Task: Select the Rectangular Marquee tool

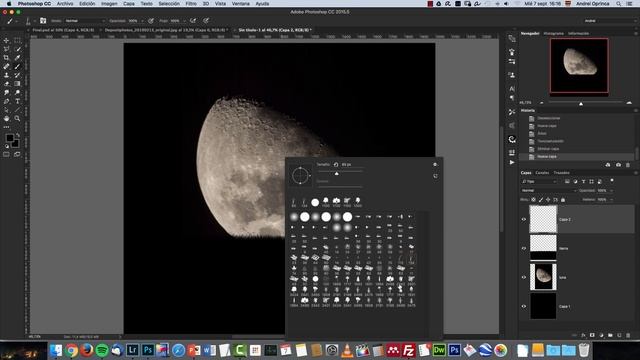Action: coord(17,40)
